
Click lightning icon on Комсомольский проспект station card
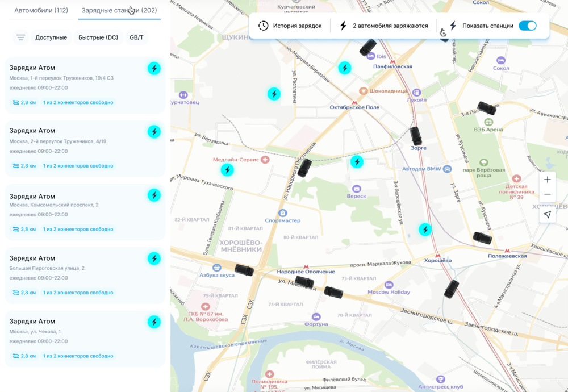point(154,195)
